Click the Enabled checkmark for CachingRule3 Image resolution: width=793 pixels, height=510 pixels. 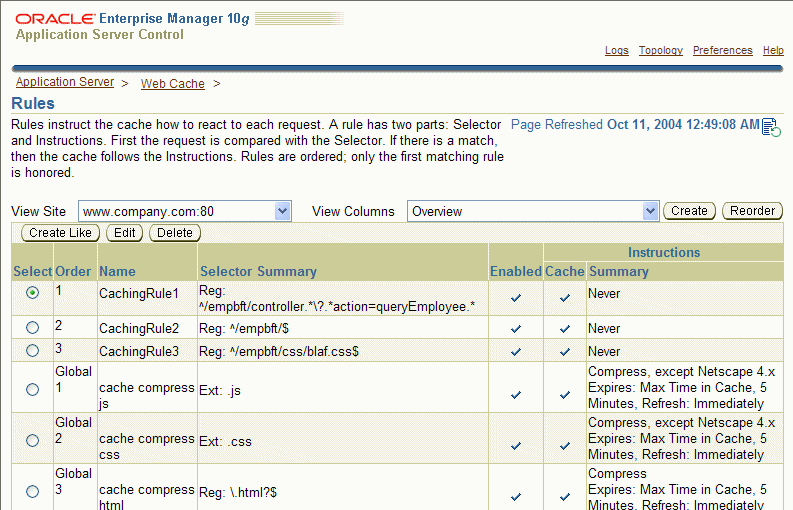click(515, 352)
